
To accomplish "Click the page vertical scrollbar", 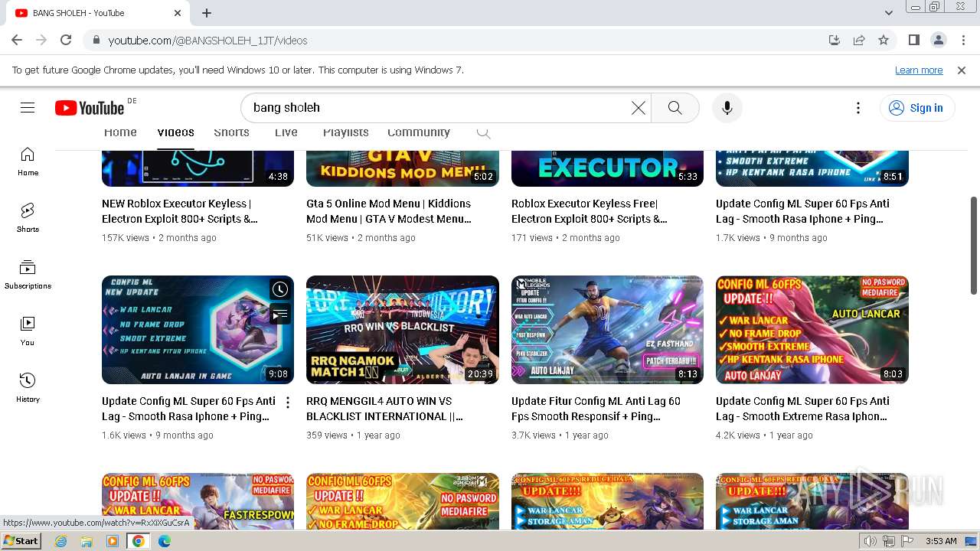I will tap(974, 245).
